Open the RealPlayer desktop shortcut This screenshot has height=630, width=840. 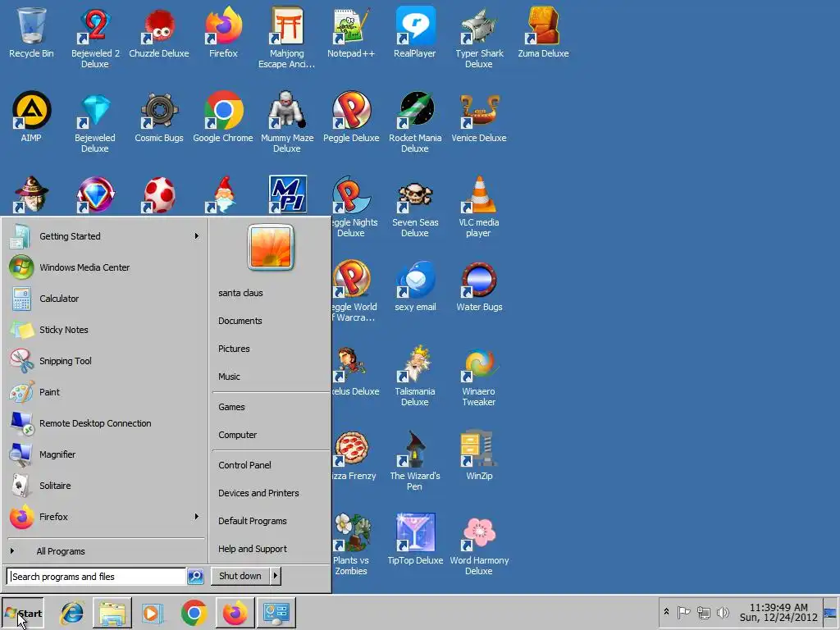(x=414, y=32)
